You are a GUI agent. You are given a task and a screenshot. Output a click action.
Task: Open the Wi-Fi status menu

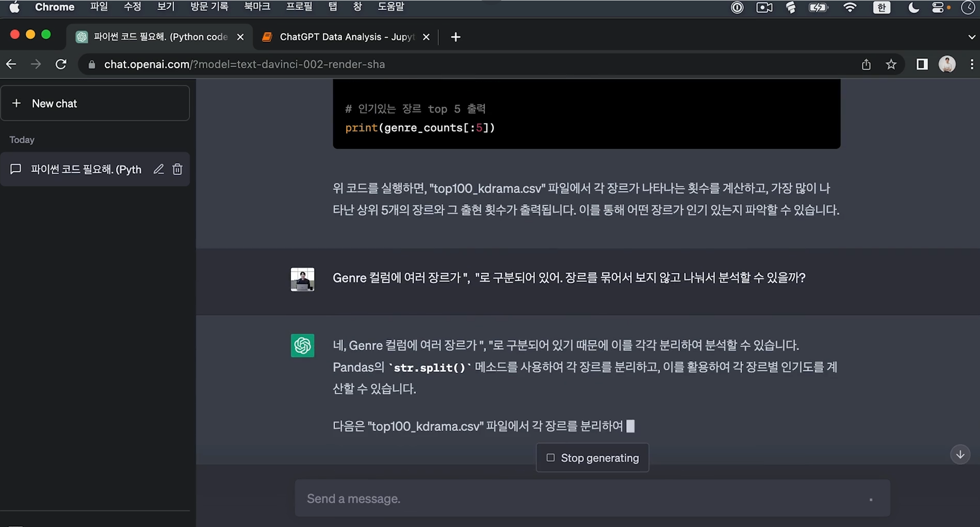point(850,7)
